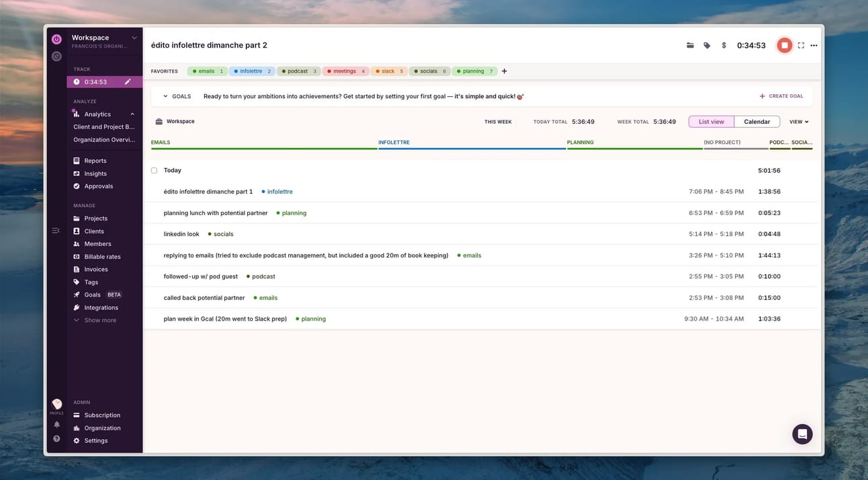The width and height of the screenshot is (868, 480).
Task: Start the socials favorite chip
Action: pos(429,71)
